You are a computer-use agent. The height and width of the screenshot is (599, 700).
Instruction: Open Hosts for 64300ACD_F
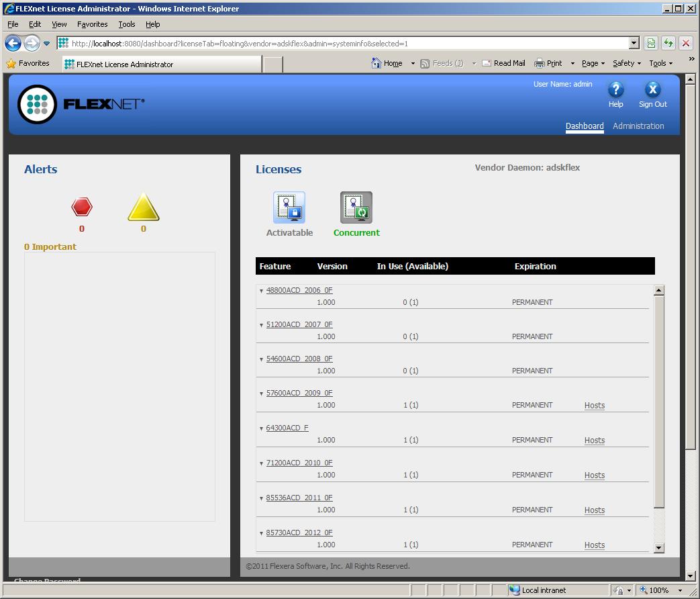tap(595, 441)
